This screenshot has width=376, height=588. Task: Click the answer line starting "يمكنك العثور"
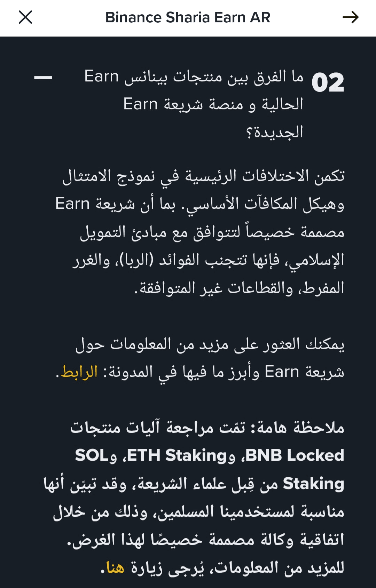point(210,344)
